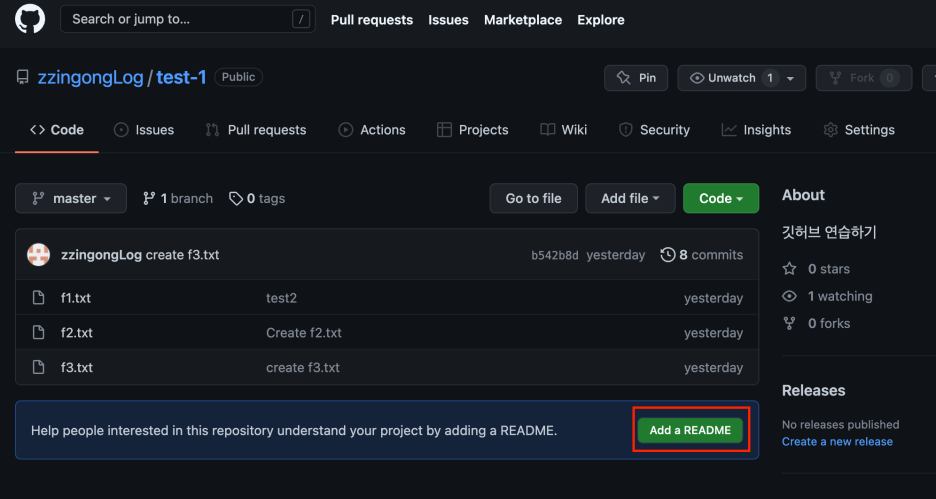Open the f1.txt file

[x=76, y=298]
